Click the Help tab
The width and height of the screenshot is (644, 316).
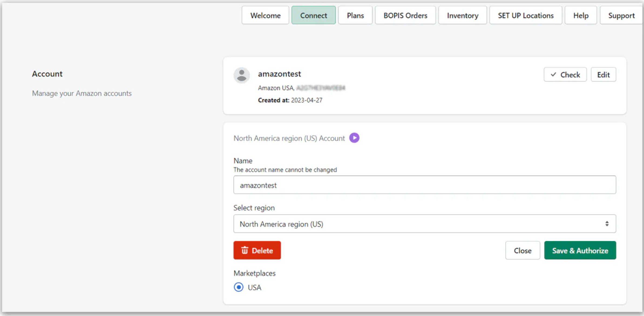(581, 15)
